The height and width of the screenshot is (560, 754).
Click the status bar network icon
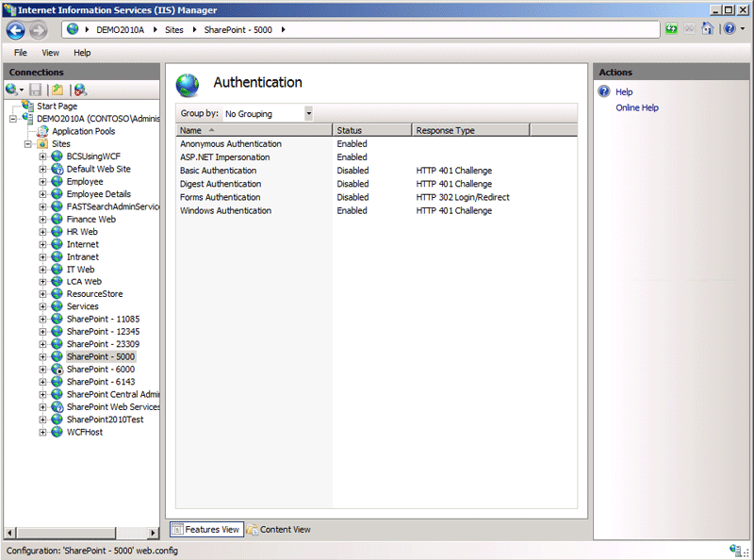tap(735, 550)
